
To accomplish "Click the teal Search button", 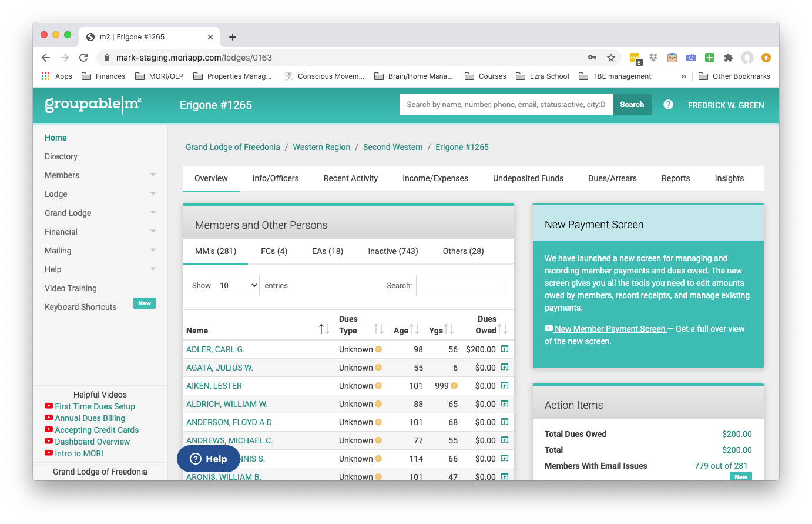I will click(x=632, y=104).
